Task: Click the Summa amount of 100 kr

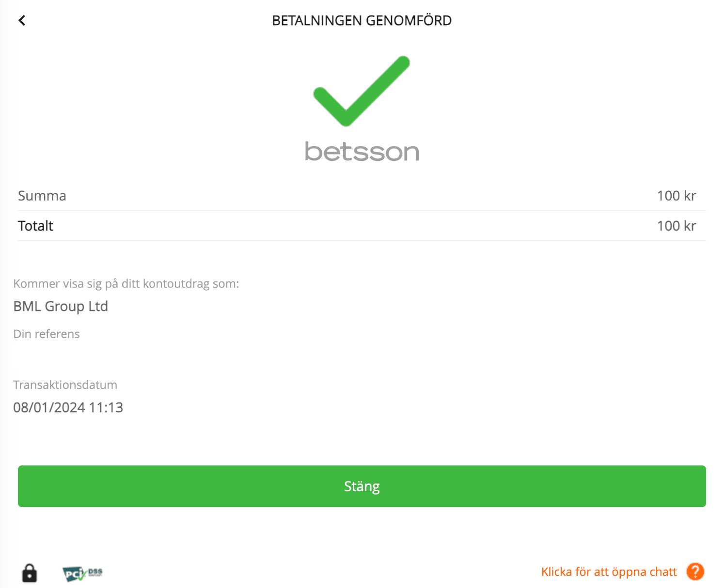Action: 676,196
